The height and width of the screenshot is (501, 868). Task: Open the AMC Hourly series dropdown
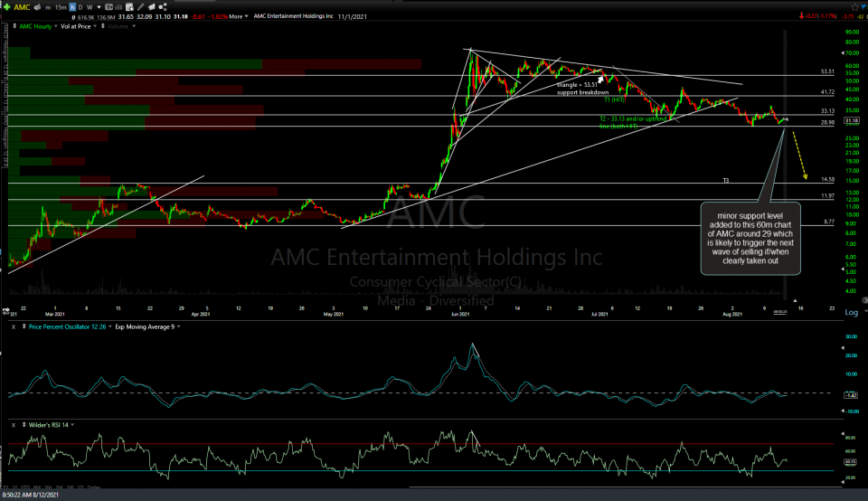(56, 26)
